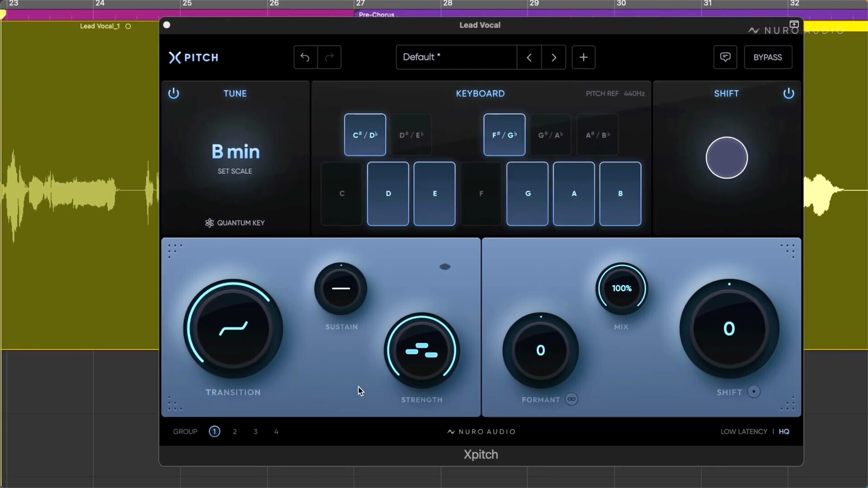Click the circle icon beside SHIFT label
The image size is (868, 488).
[754, 391]
